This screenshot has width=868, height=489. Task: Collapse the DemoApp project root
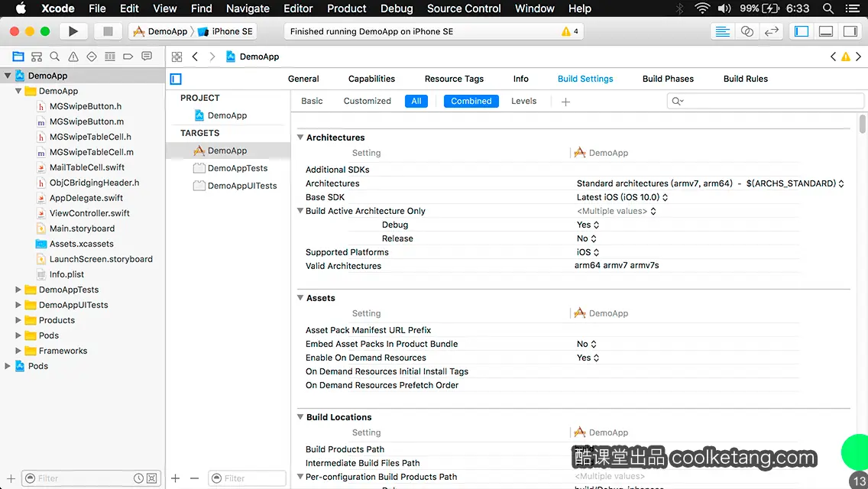8,76
